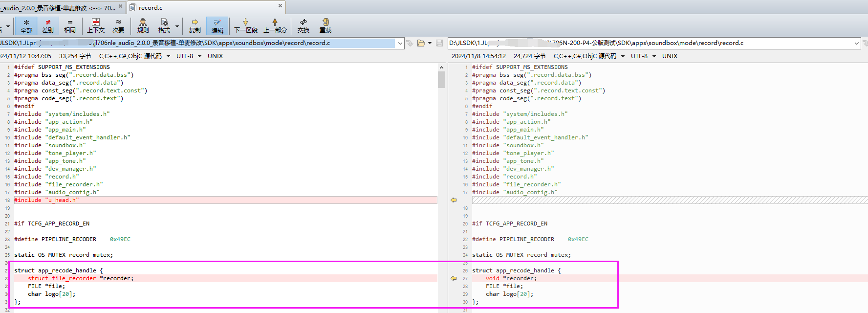The image size is (868, 313).
Task: Click the "void *recorder;" line in right pane
Action: click(x=670, y=278)
